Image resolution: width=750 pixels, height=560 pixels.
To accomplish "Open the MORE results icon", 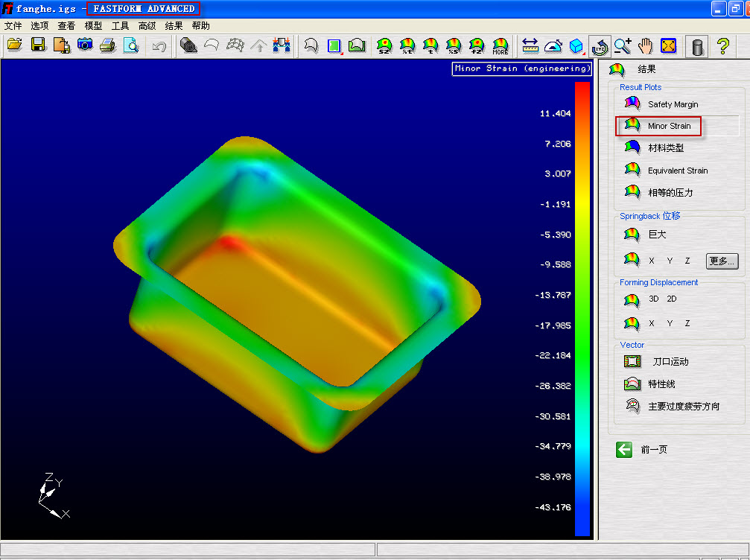I will click(x=500, y=46).
